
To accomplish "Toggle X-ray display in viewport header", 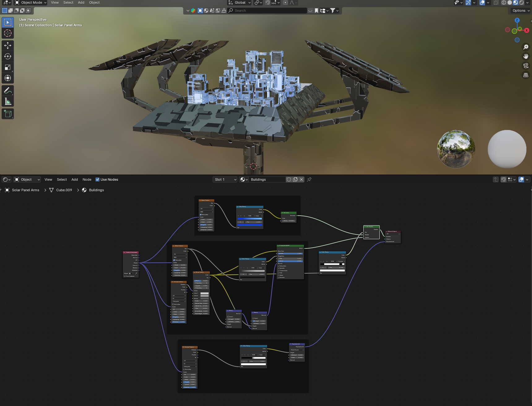I will coord(496,2).
